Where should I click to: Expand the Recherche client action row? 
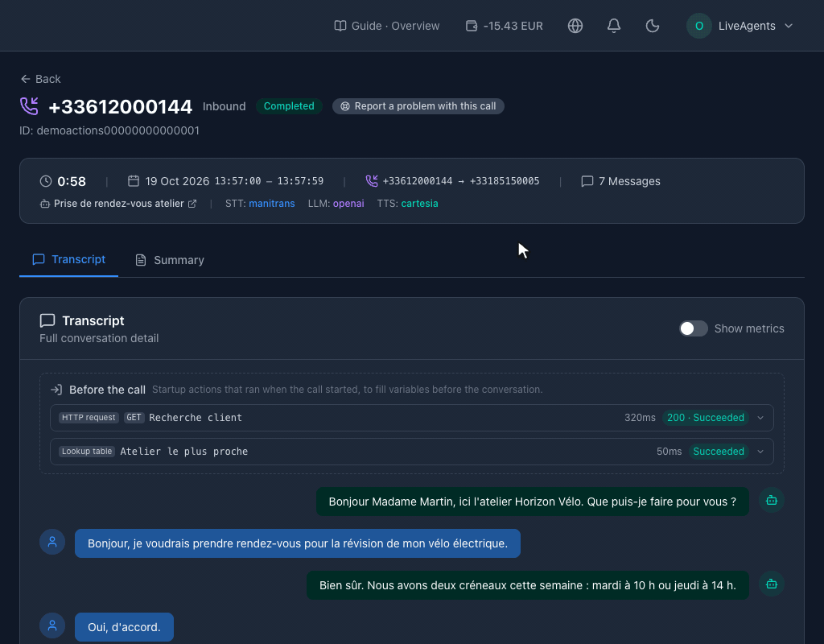[411, 418]
